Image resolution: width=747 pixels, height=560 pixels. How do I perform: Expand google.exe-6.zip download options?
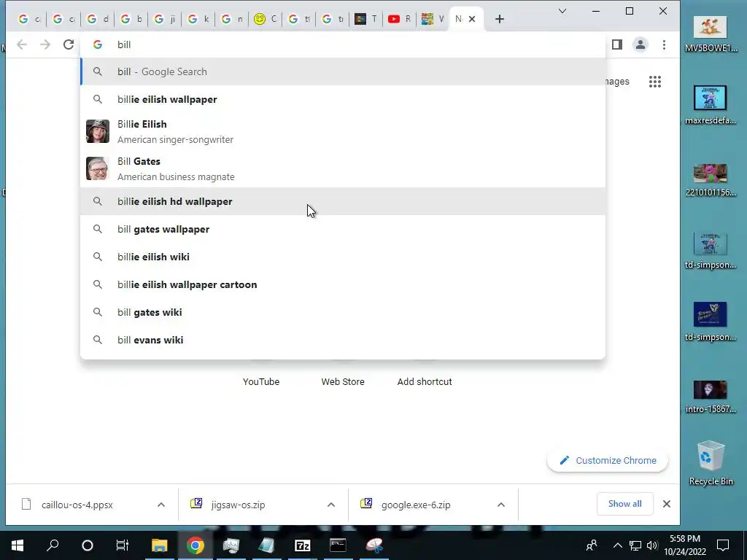click(501, 505)
